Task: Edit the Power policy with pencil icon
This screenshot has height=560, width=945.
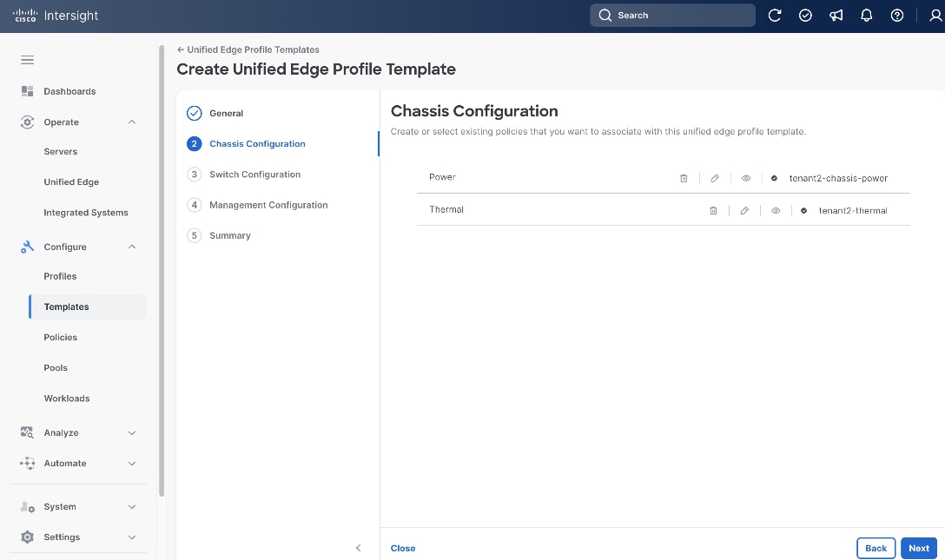Action: click(x=715, y=178)
